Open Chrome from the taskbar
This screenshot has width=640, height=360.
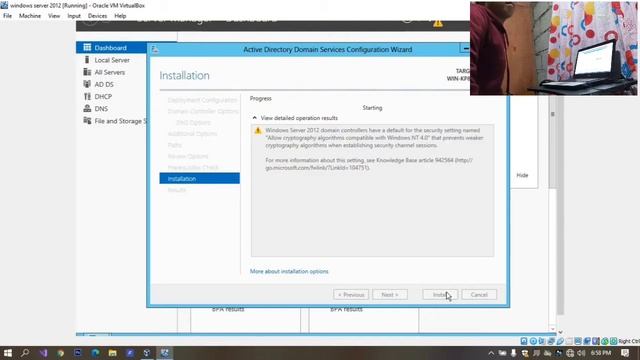pos(60,353)
